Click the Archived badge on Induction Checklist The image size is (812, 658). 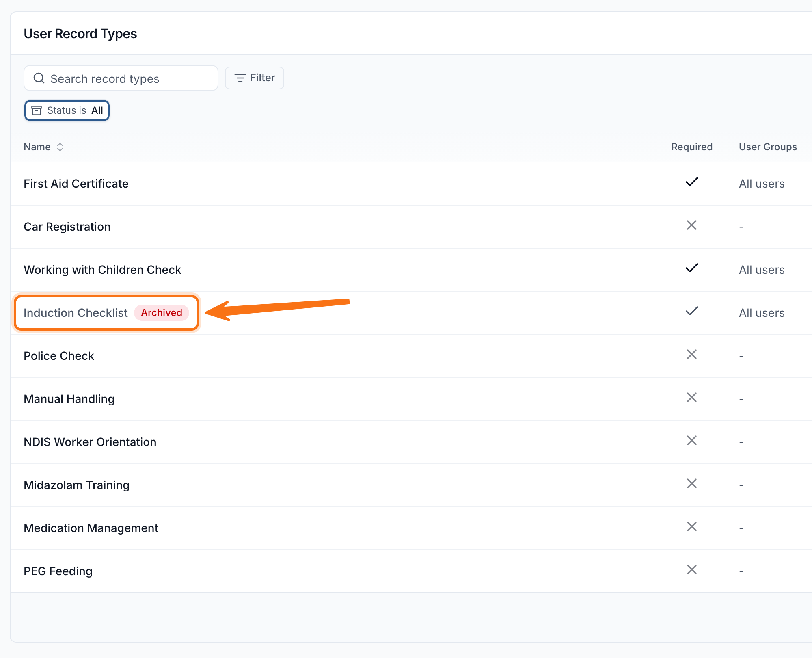click(162, 313)
